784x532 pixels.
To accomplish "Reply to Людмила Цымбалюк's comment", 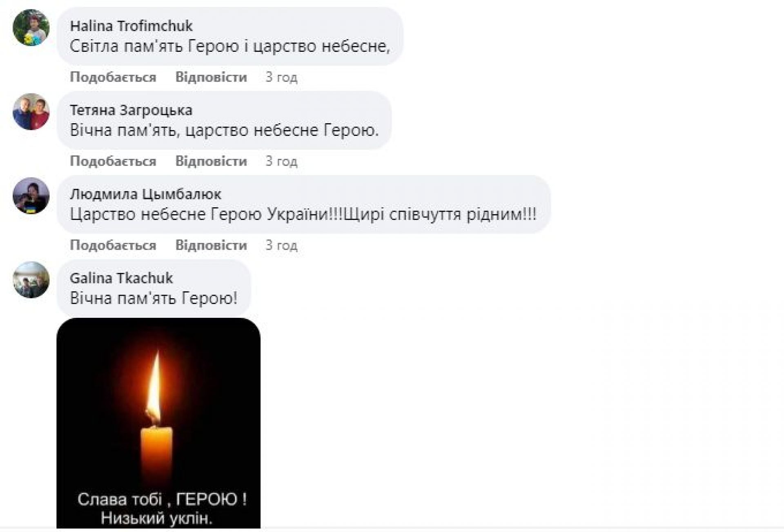I will [211, 245].
